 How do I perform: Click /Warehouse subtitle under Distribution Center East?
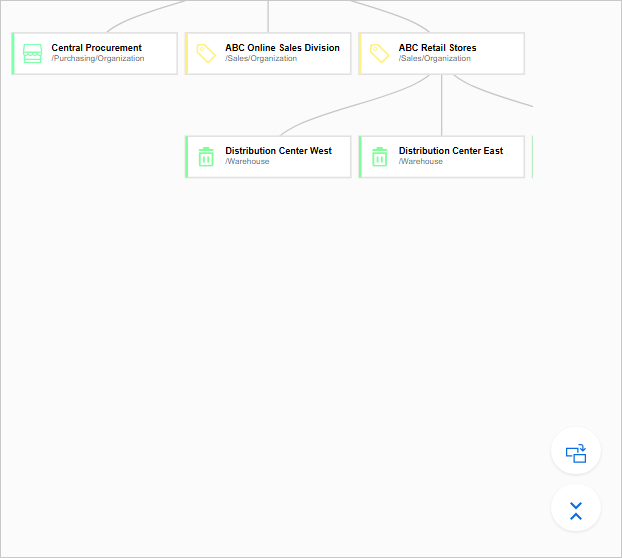coord(421,161)
